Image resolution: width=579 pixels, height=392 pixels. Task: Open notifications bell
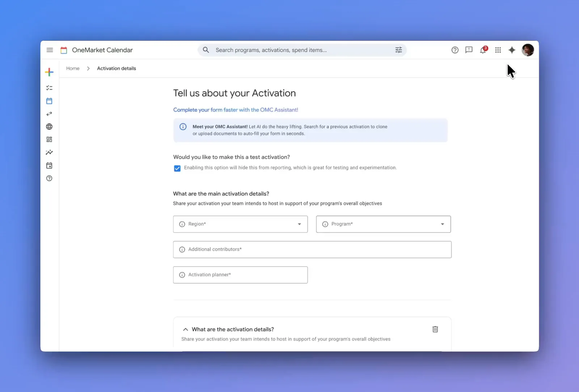point(483,50)
